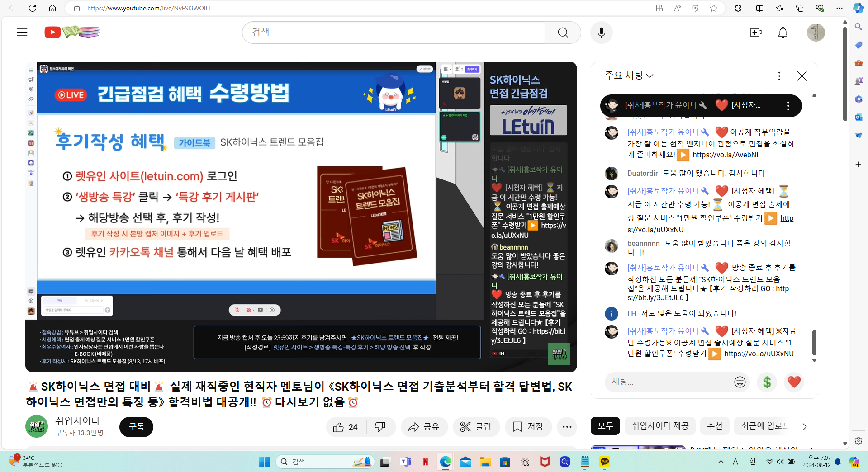
Task: Select the 추천 filter chip
Action: (x=715, y=426)
